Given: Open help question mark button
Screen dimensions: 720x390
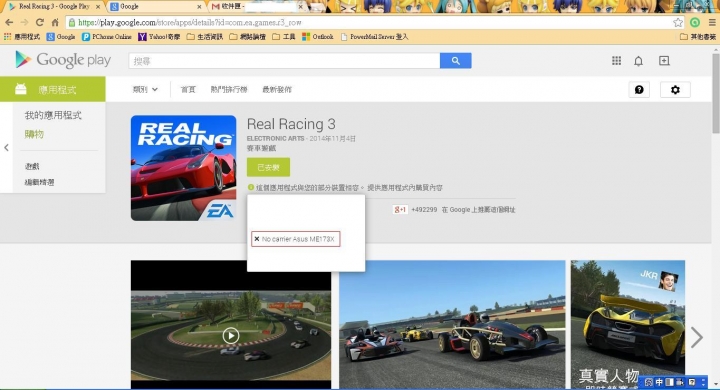Looking at the screenshot, I should 639,90.
